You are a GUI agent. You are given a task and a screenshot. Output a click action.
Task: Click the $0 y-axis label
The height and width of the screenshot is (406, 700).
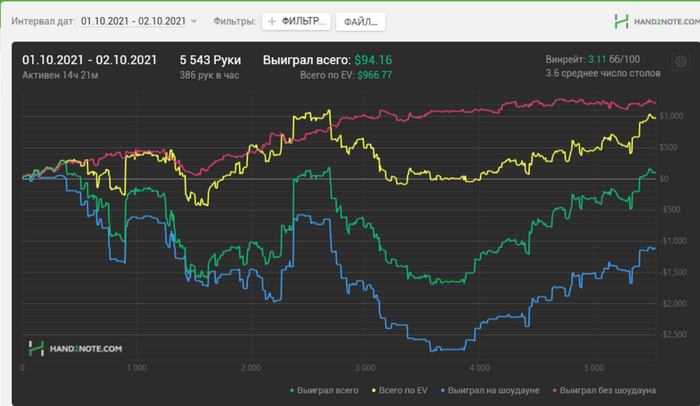click(664, 179)
